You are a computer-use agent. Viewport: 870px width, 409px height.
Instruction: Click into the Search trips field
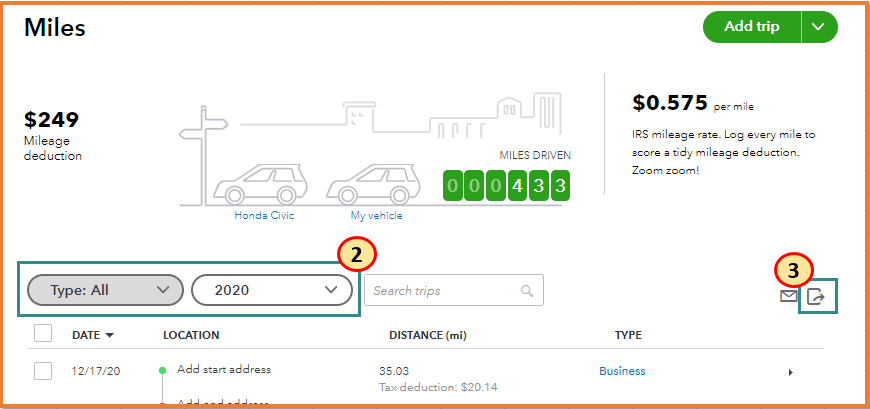[442, 291]
